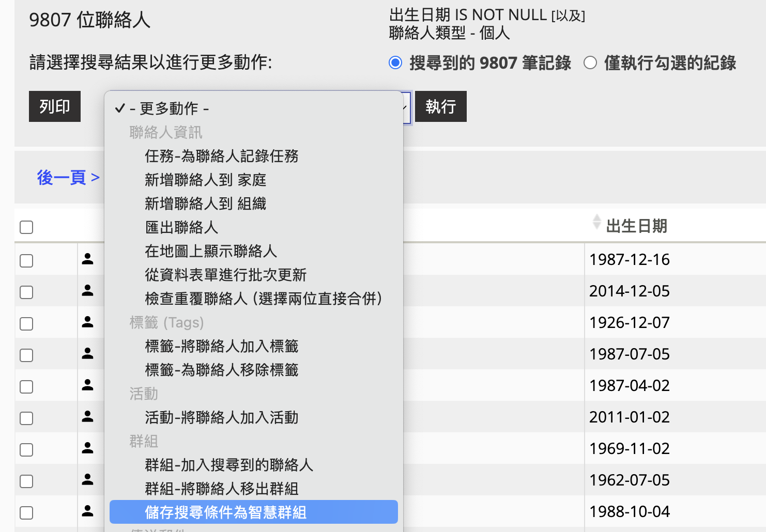The image size is (766, 532).
Task: Choose 任務-為聯絡人記錄任務 option
Action: (x=254, y=156)
